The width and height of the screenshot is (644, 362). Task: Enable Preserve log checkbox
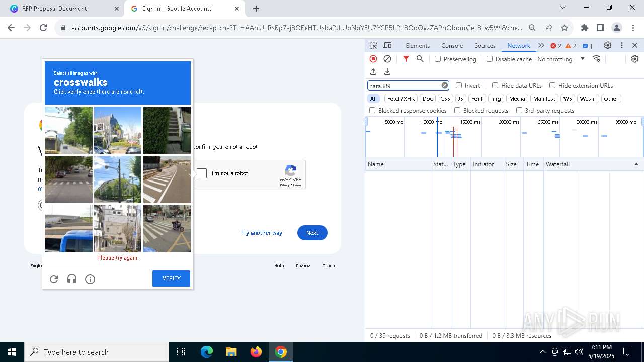pos(438,59)
